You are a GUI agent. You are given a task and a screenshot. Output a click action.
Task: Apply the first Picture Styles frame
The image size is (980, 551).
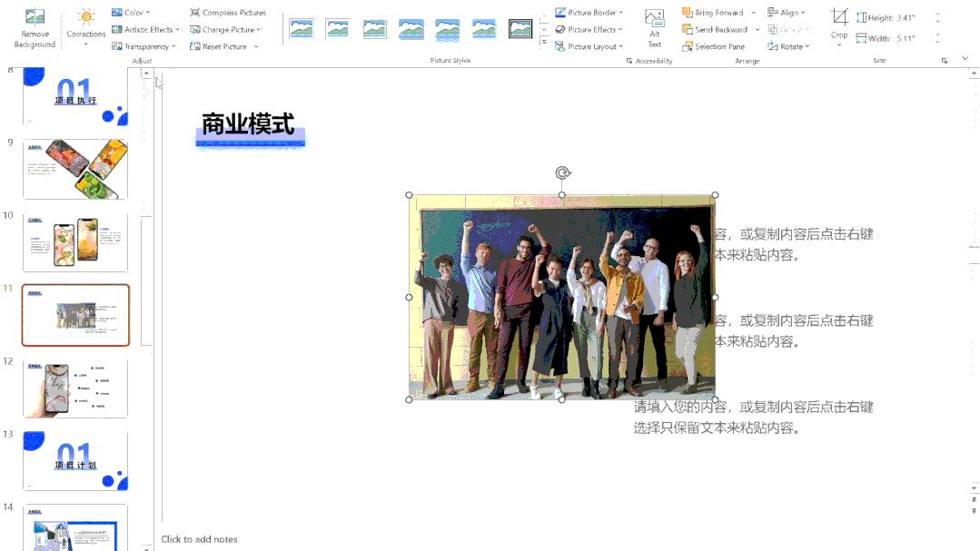click(x=302, y=28)
